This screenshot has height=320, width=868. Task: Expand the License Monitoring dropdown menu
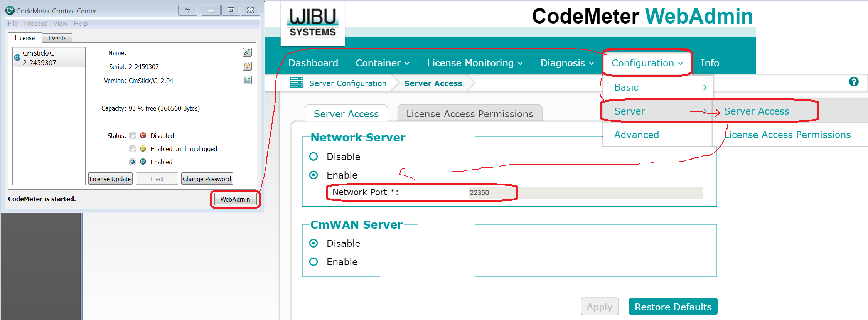(475, 63)
